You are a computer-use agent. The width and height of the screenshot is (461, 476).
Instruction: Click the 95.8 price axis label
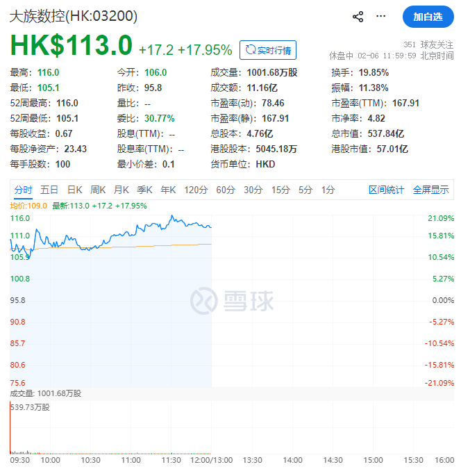tap(17, 300)
